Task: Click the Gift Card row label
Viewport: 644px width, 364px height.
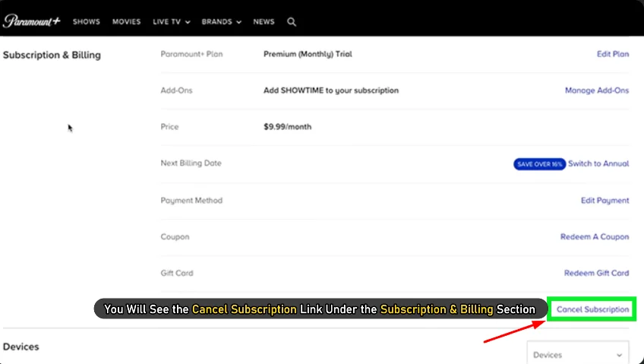Action: tap(177, 273)
